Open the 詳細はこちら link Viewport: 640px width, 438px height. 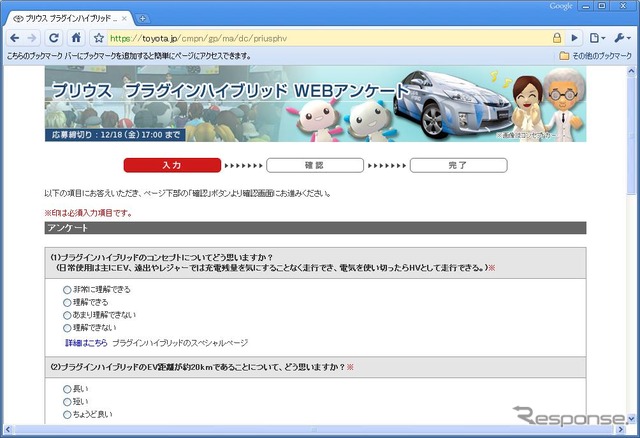(x=86, y=343)
